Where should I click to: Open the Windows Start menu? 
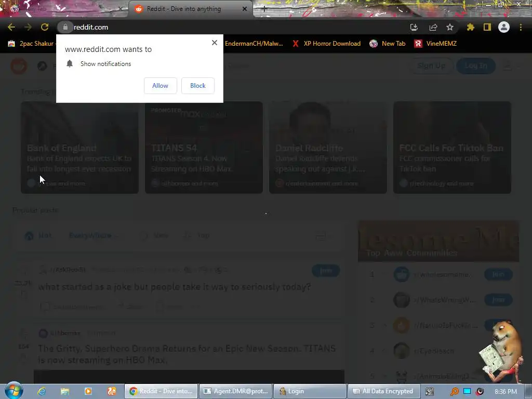(14, 391)
